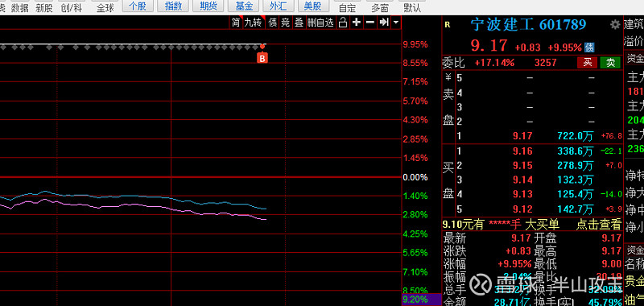Viewport: 644px width, 306px height.
Task: Click the yellow R badge beside stock name
Action: click(x=448, y=25)
